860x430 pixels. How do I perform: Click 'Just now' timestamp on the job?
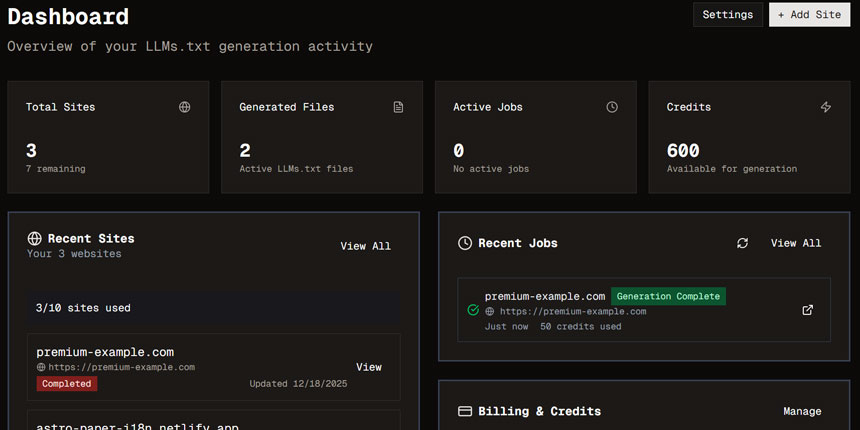tap(506, 327)
